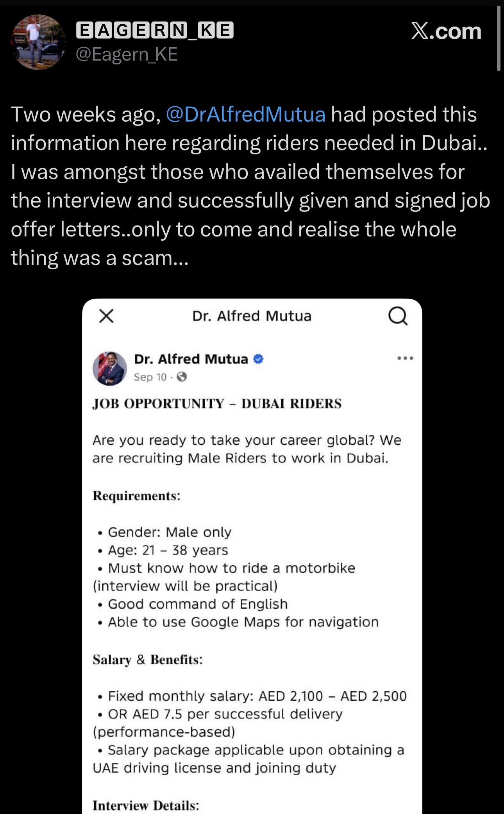Open the @Eagern_KE handle link
Image resolution: width=504 pixels, height=814 pixels.
click(127, 54)
